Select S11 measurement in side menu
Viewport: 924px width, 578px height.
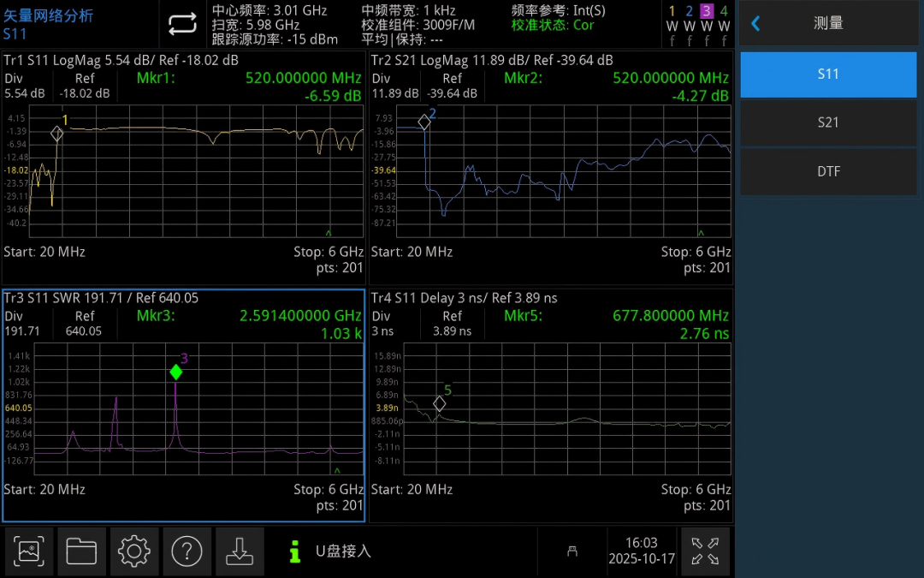coord(828,74)
